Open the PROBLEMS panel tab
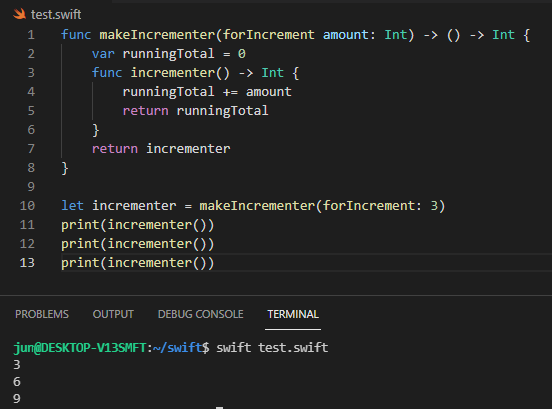 42,314
